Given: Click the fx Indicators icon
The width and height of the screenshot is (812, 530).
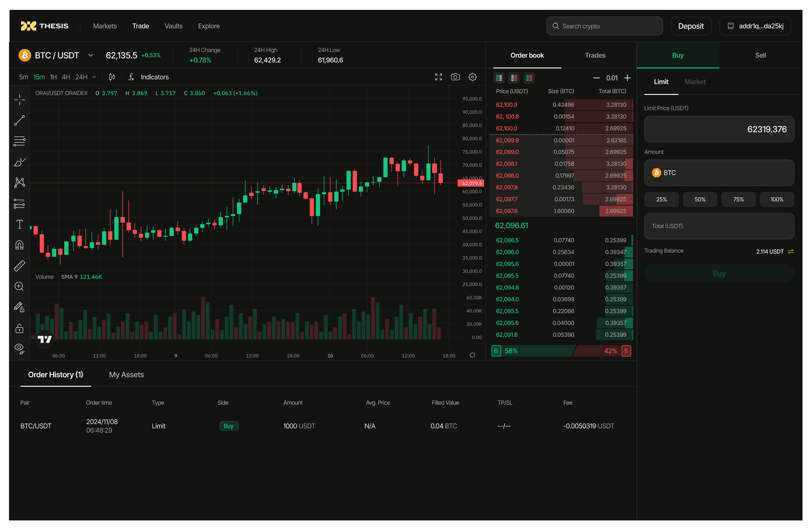Looking at the screenshot, I should (x=131, y=77).
